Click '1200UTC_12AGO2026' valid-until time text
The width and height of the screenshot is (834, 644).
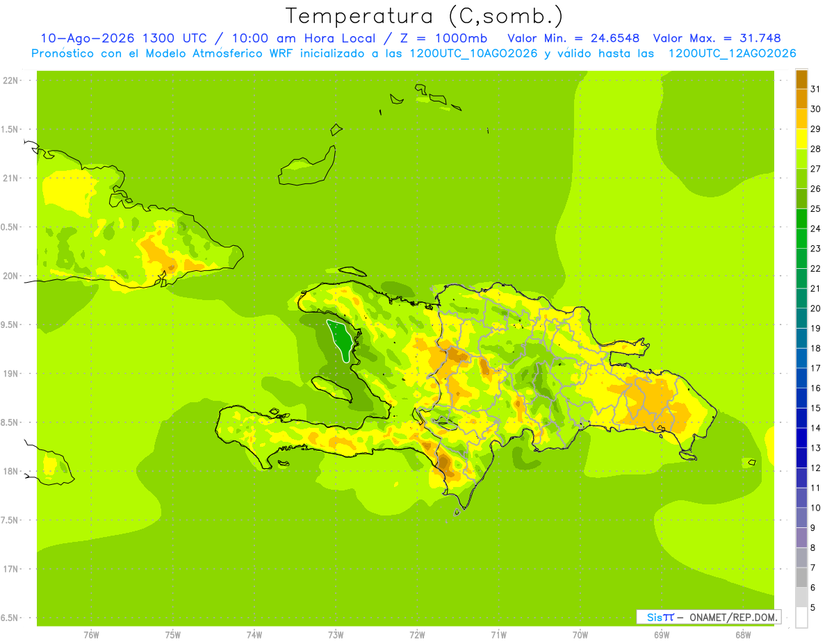tap(732, 53)
